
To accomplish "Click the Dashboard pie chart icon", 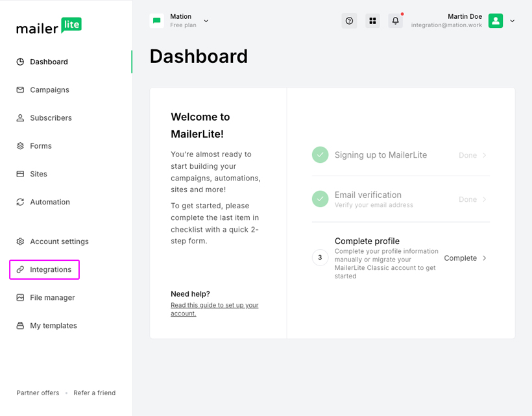I will (20, 62).
